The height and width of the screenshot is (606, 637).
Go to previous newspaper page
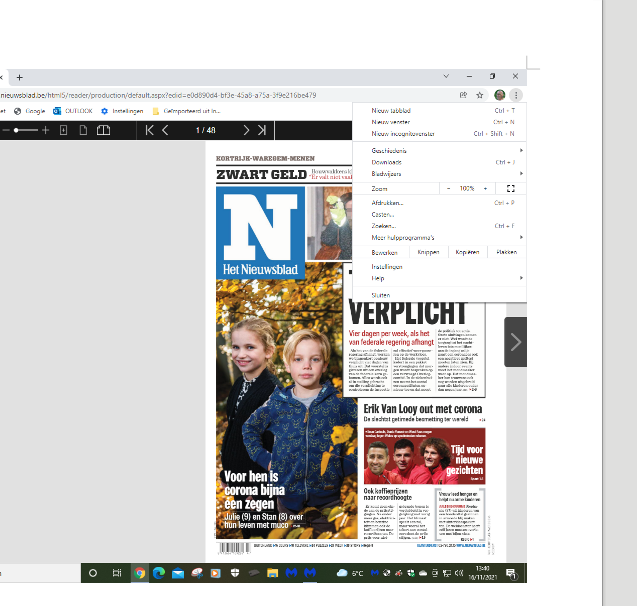click(x=166, y=130)
